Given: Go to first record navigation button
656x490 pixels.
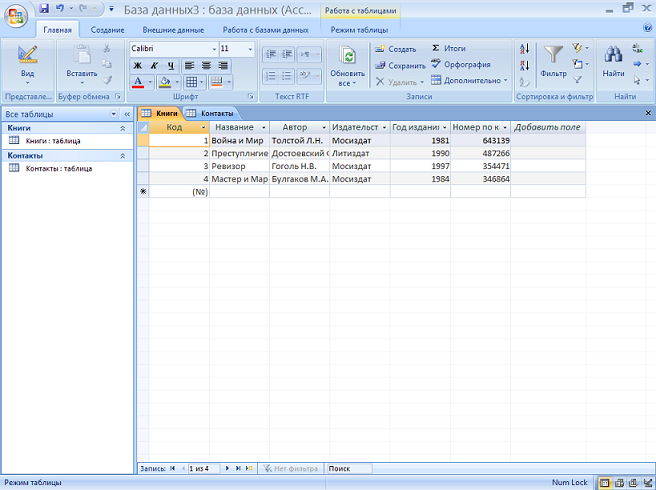Looking at the screenshot, I should tap(172, 469).
